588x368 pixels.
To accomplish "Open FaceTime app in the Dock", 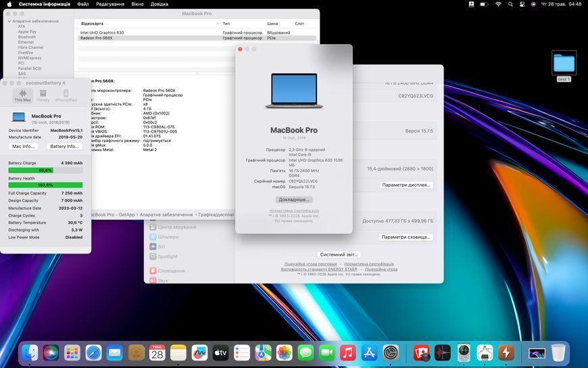I will [x=327, y=353].
